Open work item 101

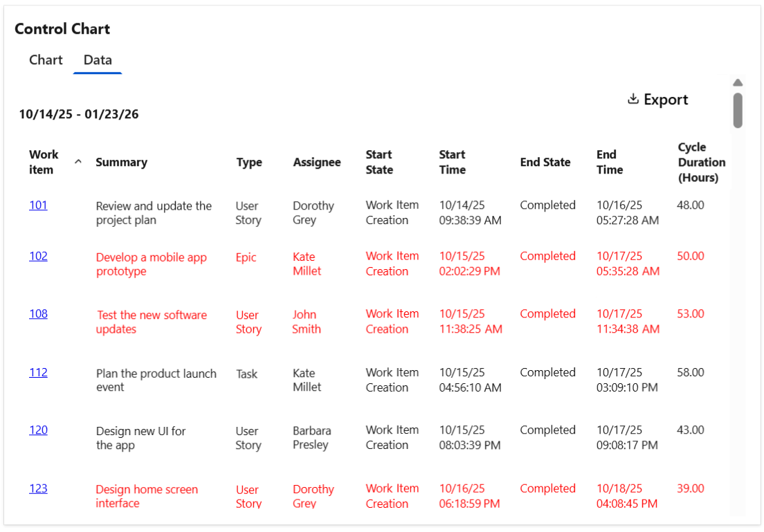click(37, 205)
